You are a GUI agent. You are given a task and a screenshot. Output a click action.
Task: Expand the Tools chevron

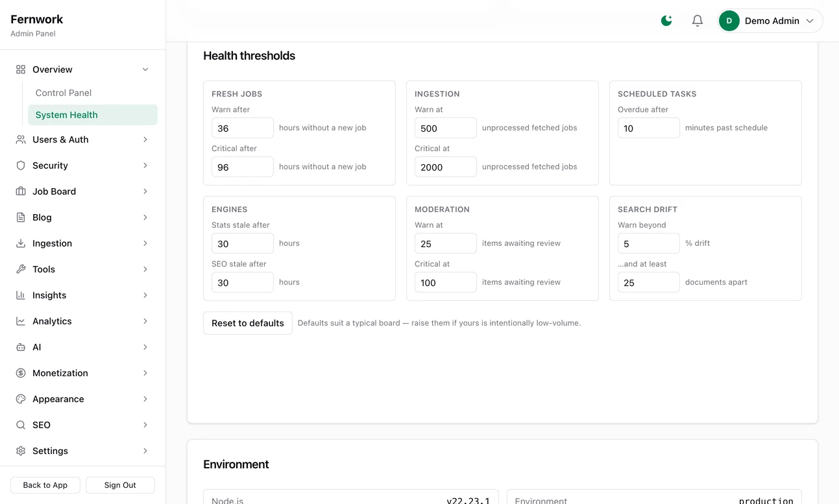pyautogui.click(x=145, y=269)
